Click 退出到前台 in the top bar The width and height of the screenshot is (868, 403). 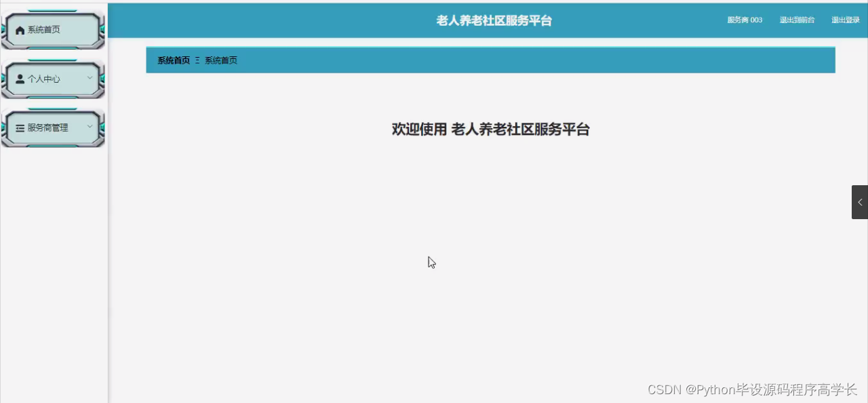coord(797,20)
